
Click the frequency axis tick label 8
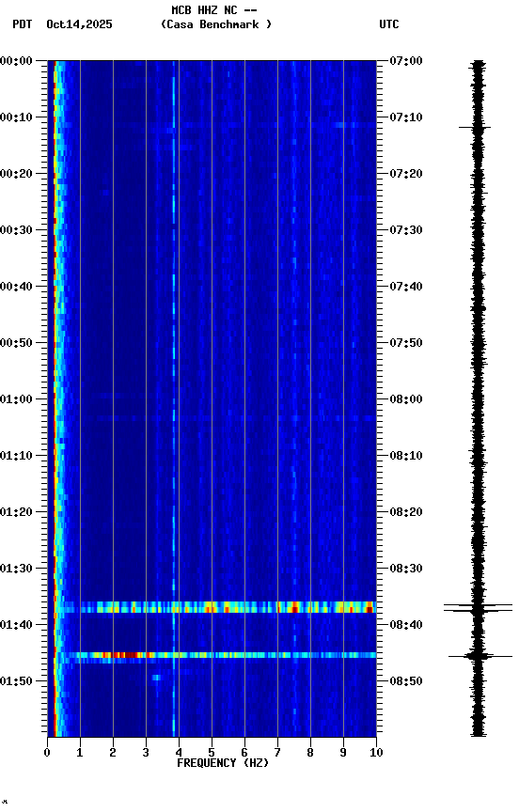click(310, 753)
